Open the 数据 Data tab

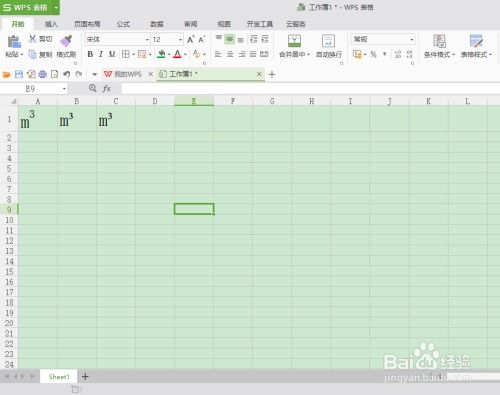[157, 24]
